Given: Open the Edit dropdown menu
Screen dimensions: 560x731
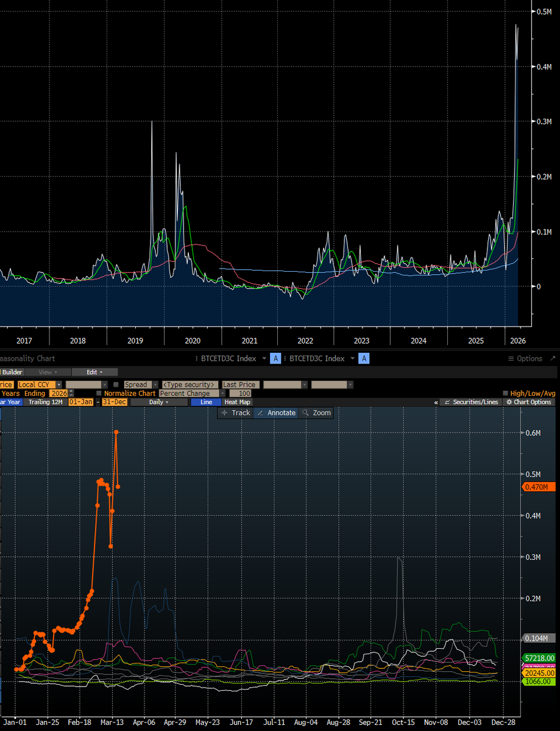Looking at the screenshot, I should pos(94,372).
